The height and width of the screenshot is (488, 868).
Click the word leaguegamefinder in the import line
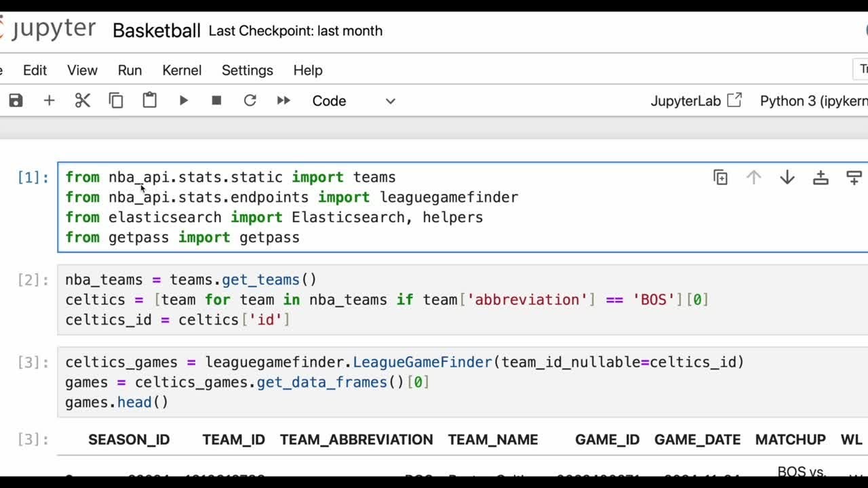(x=449, y=197)
